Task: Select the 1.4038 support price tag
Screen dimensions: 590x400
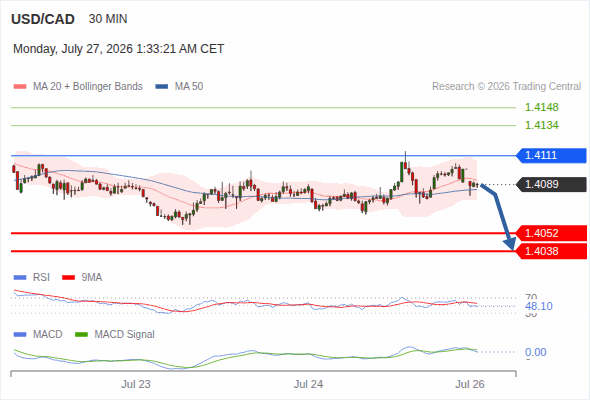Action: tap(551, 251)
